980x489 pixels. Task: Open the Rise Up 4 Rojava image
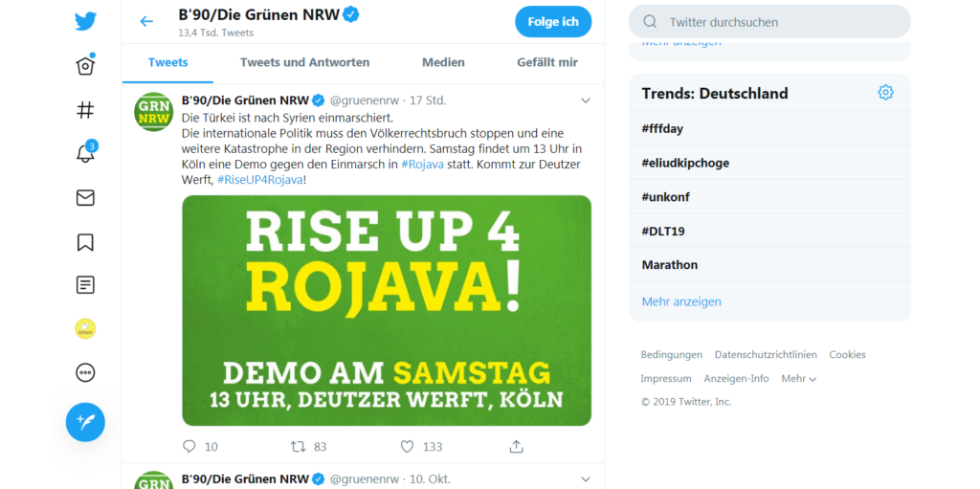pyautogui.click(x=387, y=311)
